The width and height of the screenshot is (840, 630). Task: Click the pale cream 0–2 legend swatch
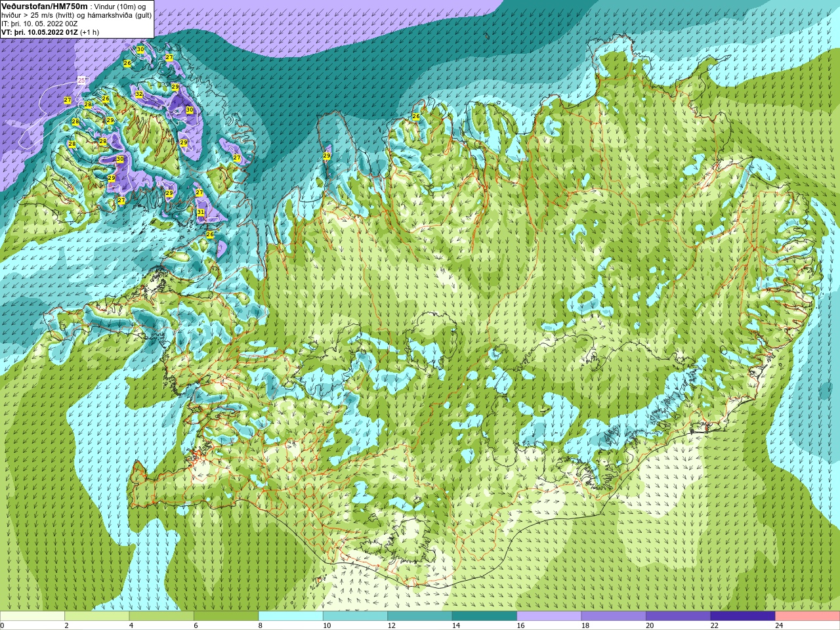click(32, 616)
